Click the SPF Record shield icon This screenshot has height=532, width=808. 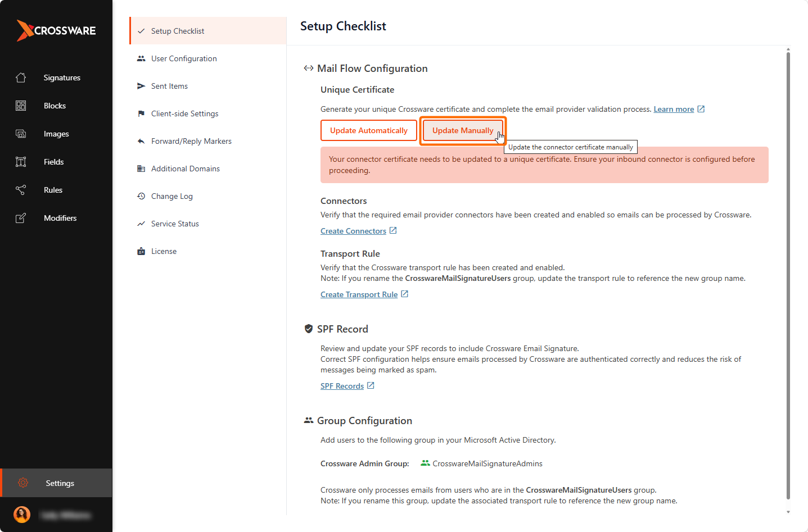(309, 329)
